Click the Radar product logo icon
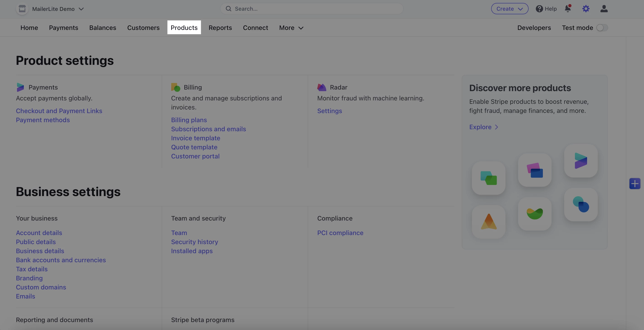The image size is (644, 330). coord(322,87)
